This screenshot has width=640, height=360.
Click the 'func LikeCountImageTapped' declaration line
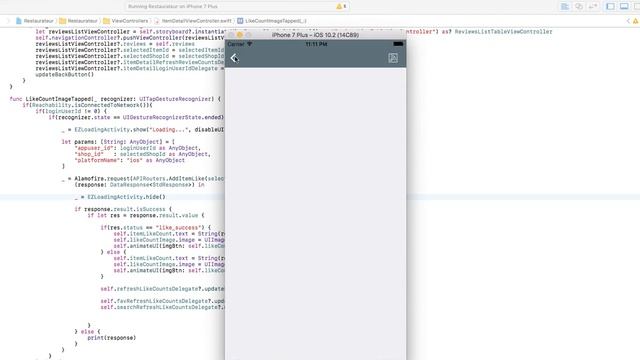115,99
